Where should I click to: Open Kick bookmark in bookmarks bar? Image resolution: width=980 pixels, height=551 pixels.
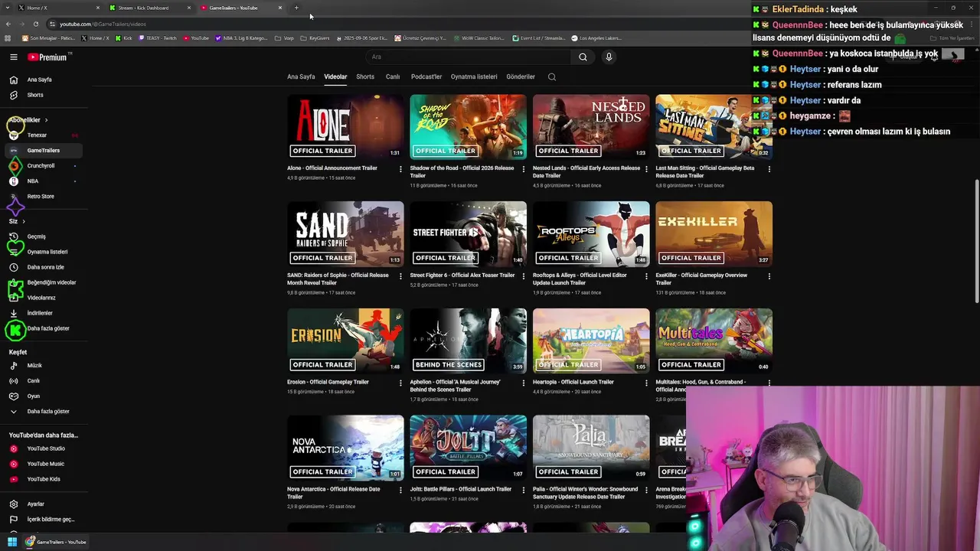pos(124,37)
